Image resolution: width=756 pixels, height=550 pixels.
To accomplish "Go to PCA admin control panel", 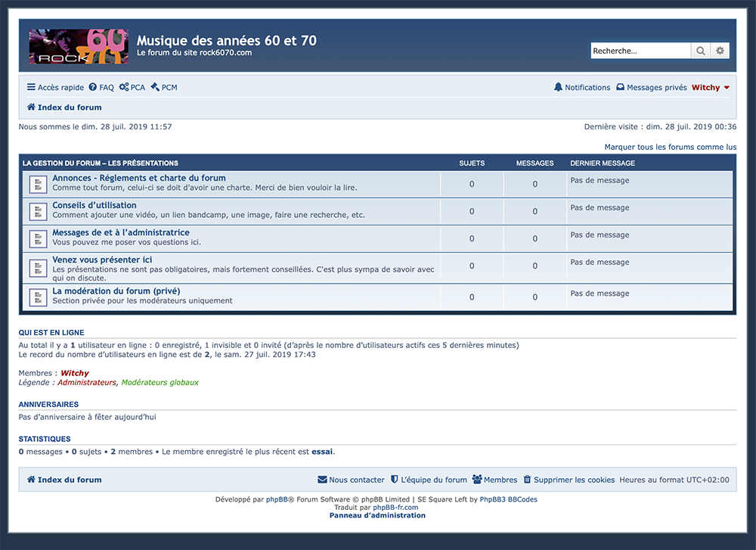I will point(132,87).
